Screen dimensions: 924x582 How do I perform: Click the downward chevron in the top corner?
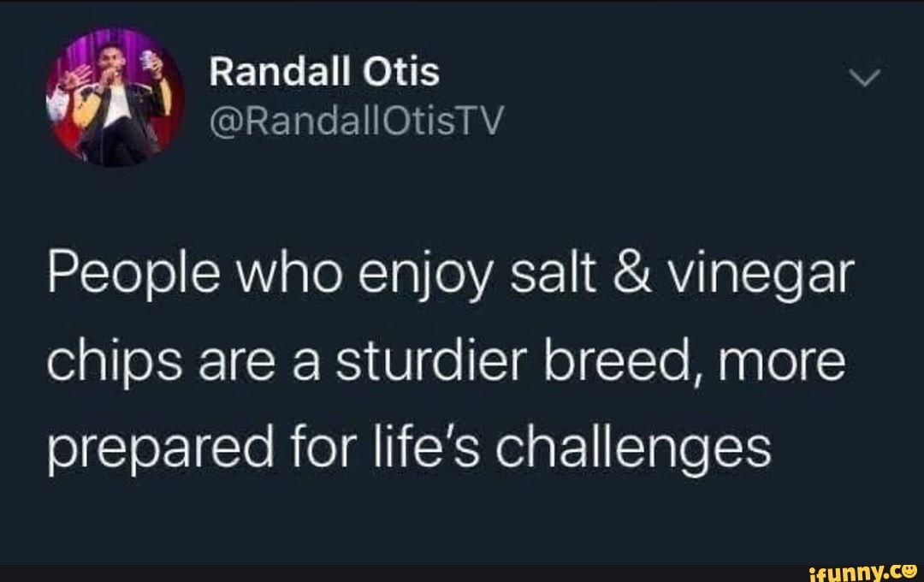tap(864, 77)
